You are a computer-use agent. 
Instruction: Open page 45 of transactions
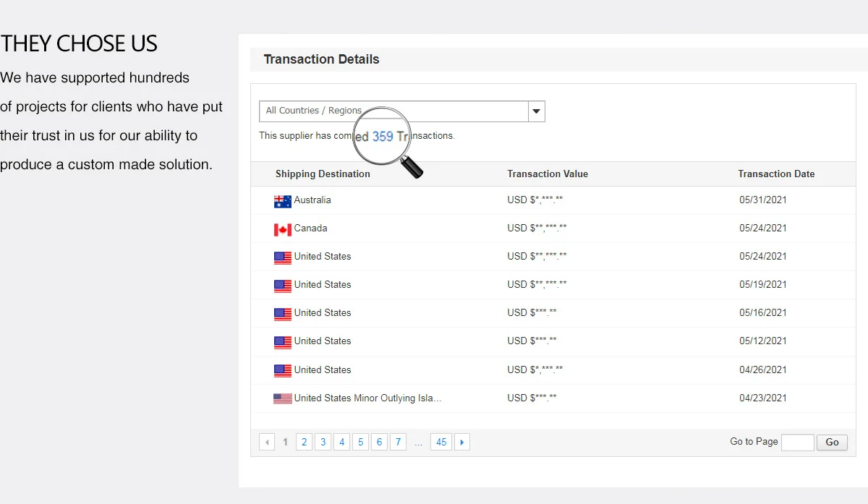pos(441,442)
